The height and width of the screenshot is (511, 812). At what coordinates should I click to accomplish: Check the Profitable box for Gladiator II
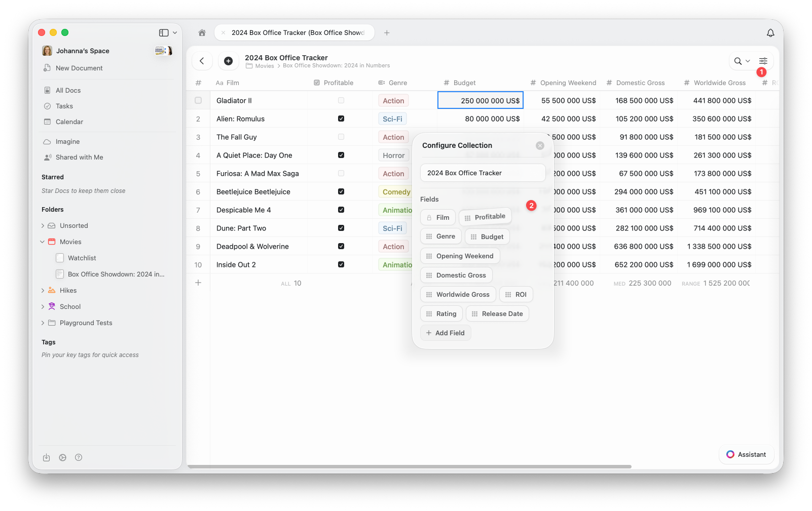click(x=341, y=100)
